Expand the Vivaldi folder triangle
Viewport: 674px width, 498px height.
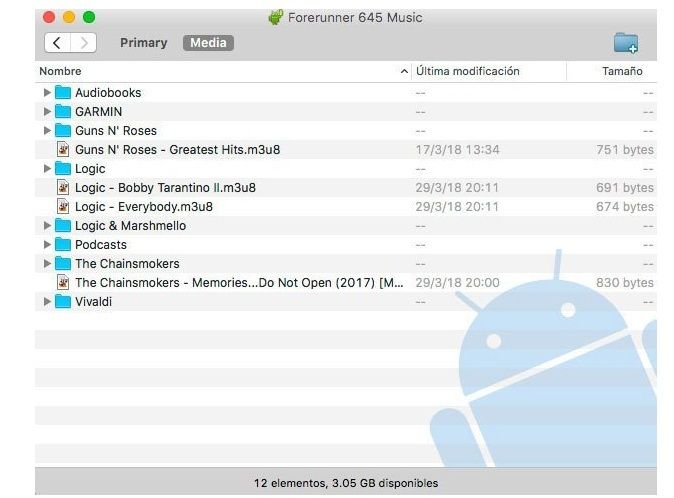47,301
